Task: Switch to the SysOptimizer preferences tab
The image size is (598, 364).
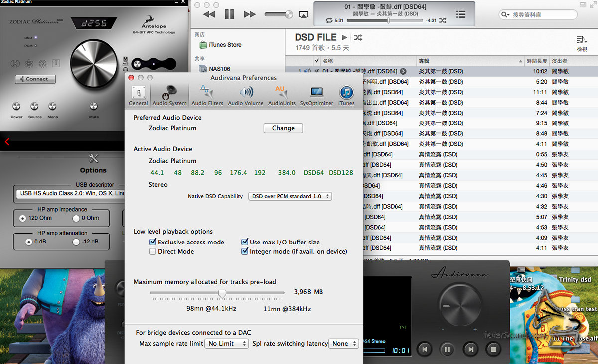Action: click(x=316, y=95)
